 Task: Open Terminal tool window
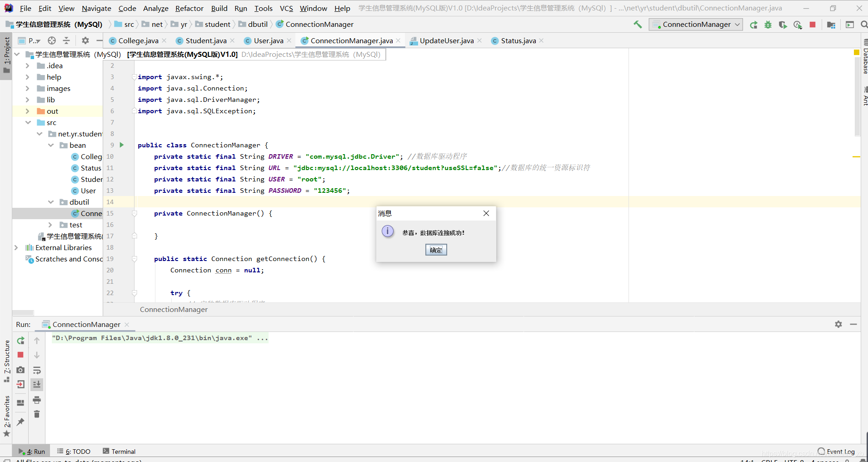pyautogui.click(x=119, y=451)
